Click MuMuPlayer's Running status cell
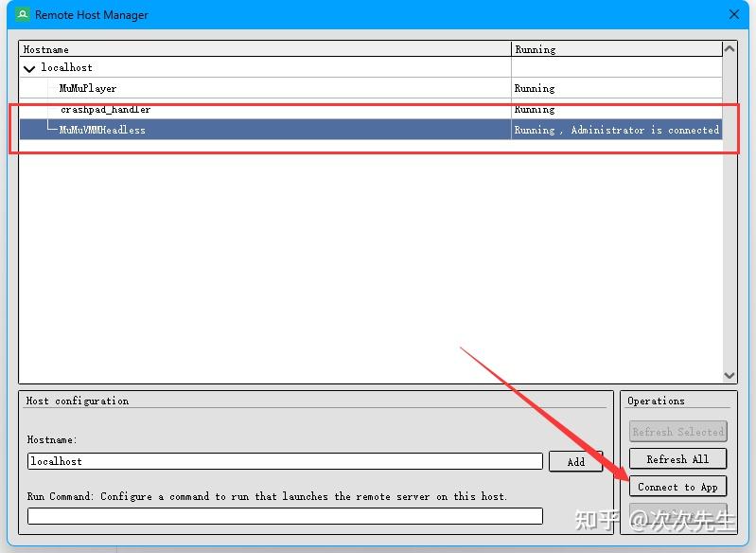The width and height of the screenshot is (756, 553). pos(615,89)
